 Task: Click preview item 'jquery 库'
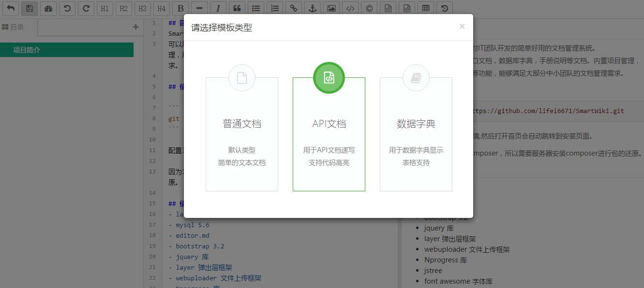tap(439, 228)
